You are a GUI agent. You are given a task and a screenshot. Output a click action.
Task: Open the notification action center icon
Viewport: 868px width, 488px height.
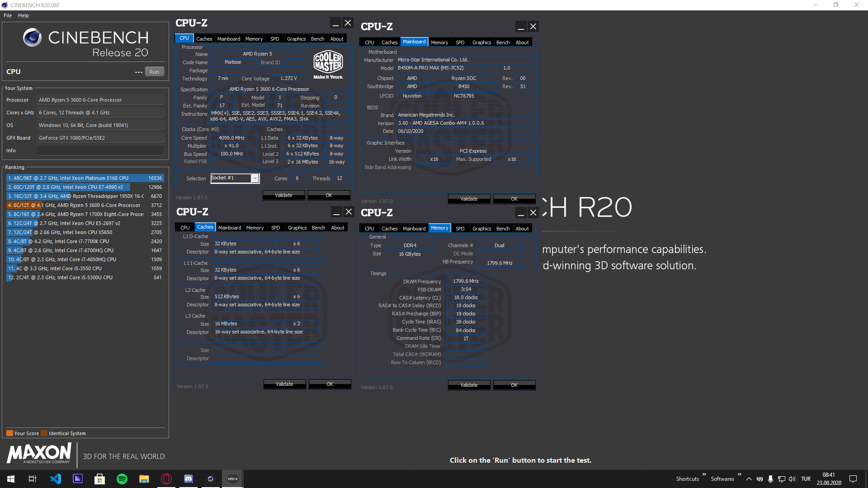pos(853,479)
